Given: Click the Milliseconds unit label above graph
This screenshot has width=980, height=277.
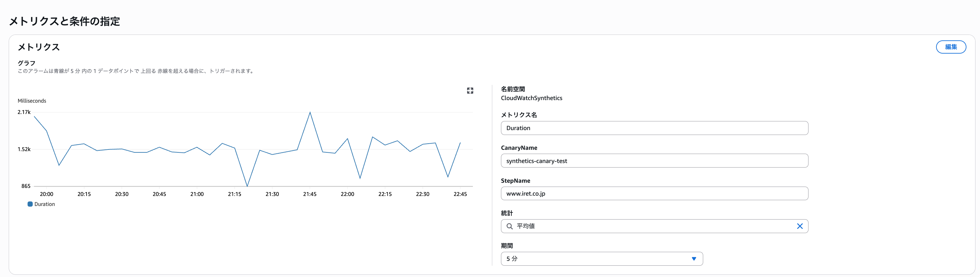Looking at the screenshot, I should tap(32, 101).
